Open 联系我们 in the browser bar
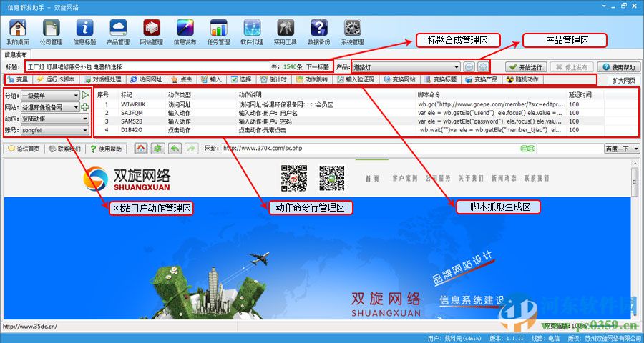Screen dimensions: 644x343 point(64,149)
